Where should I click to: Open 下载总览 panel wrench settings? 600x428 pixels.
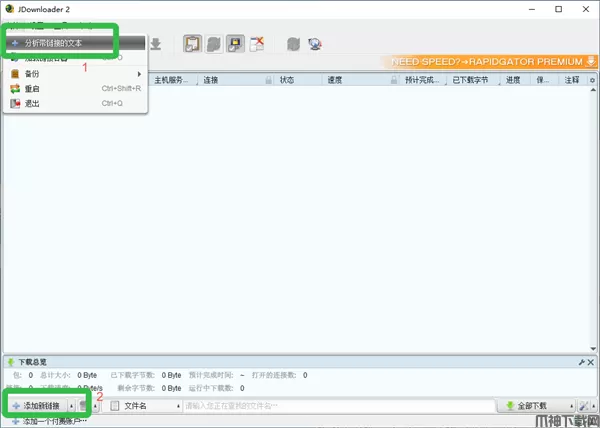point(582,362)
